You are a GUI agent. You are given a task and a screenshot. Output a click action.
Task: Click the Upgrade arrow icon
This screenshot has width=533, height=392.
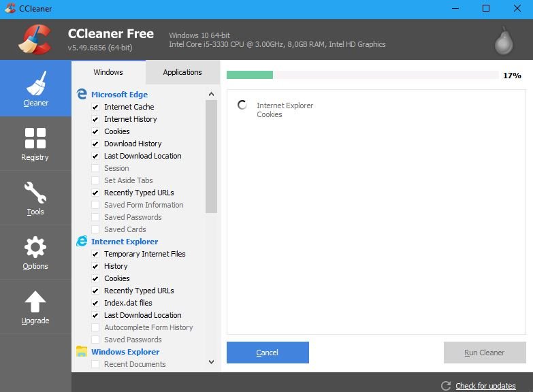pyautogui.click(x=35, y=301)
